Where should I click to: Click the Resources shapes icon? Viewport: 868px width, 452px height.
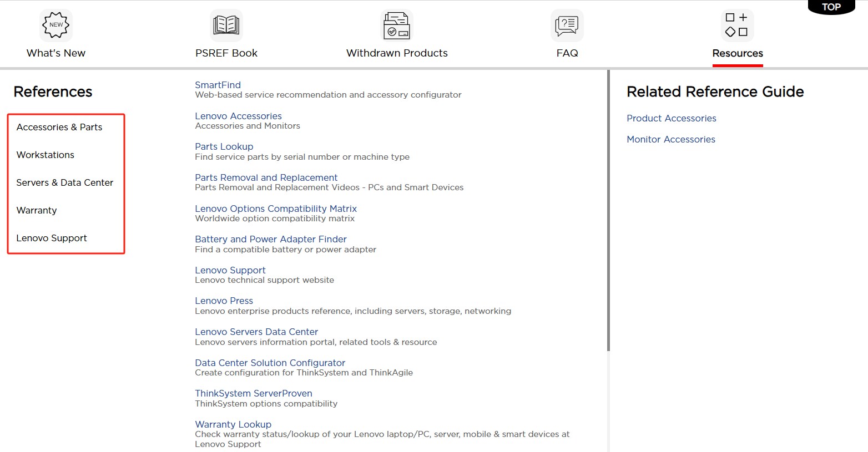pos(737,26)
